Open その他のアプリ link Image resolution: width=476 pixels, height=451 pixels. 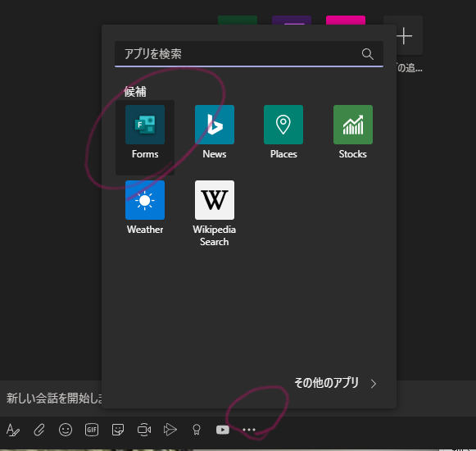pos(326,383)
